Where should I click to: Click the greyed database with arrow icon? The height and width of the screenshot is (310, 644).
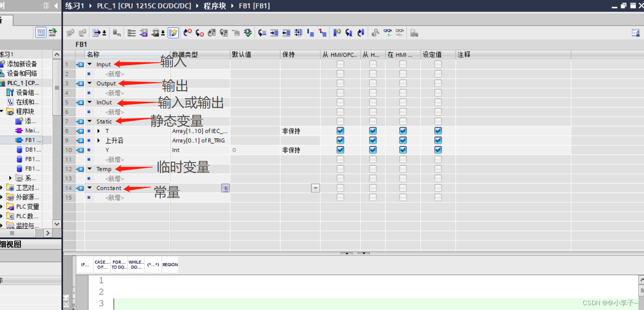coord(117,33)
